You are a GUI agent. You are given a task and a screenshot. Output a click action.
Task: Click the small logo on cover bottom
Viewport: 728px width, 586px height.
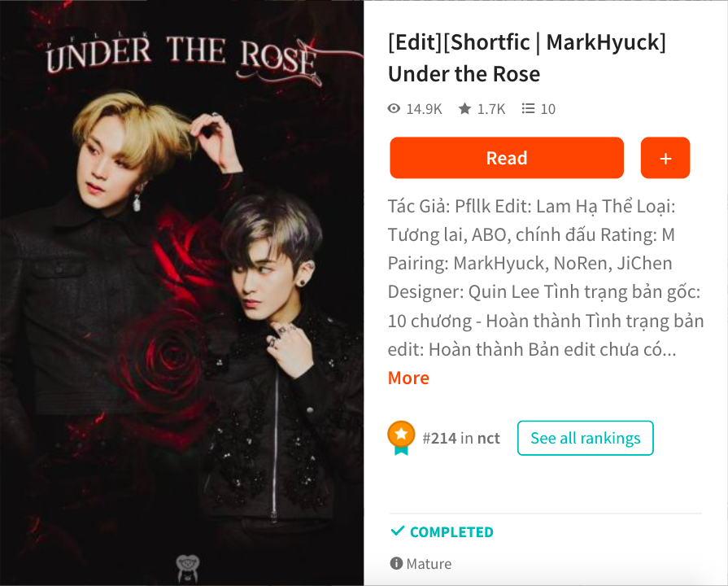(188, 568)
